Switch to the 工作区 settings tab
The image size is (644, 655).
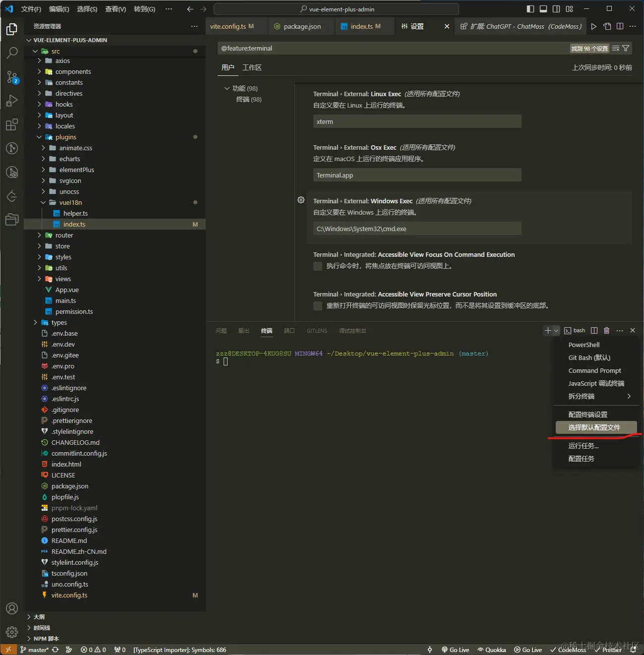tap(252, 67)
